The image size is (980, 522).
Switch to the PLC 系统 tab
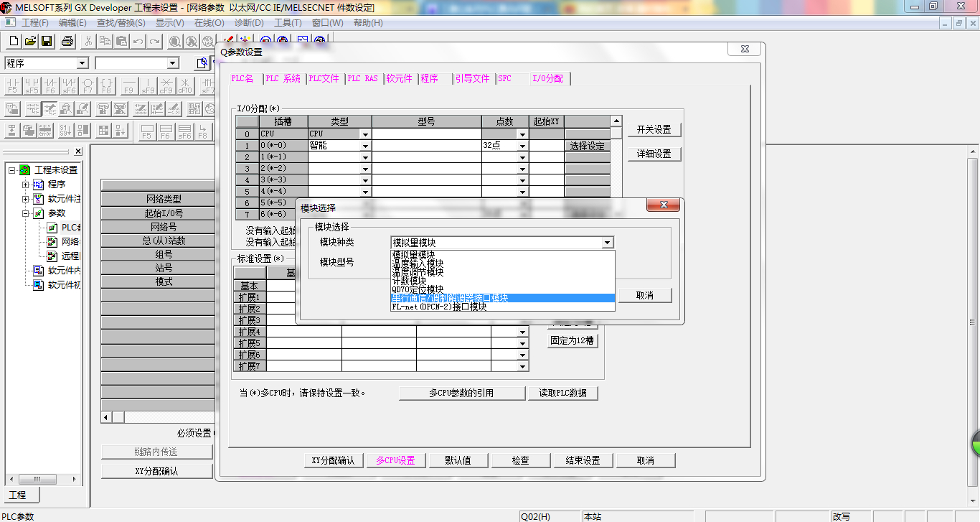coord(283,79)
